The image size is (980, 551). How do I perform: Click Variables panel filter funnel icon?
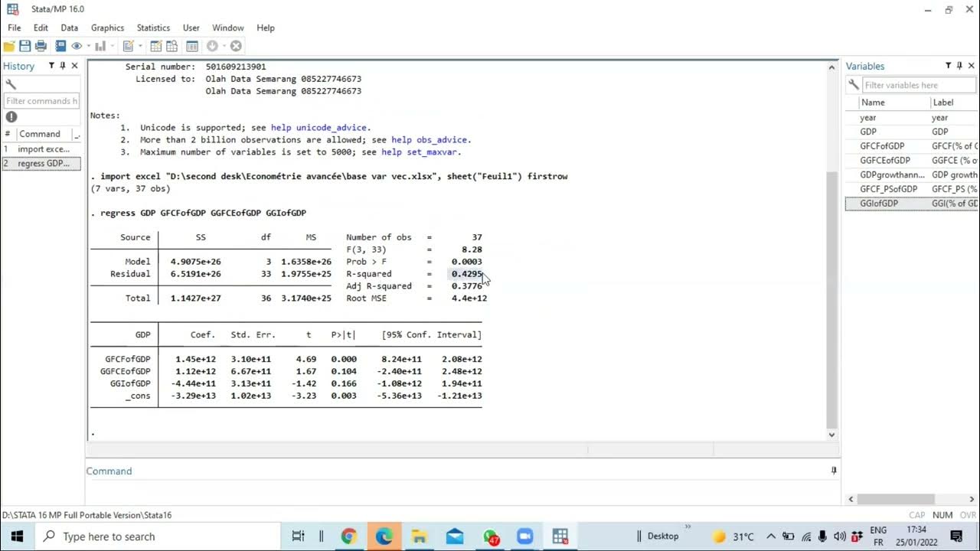coord(948,66)
